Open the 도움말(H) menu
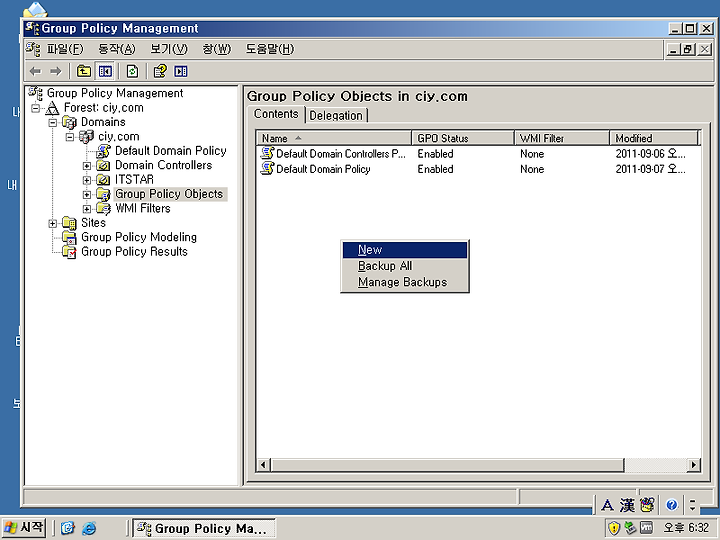The width and height of the screenshot is (720, 540). [270, 49]
